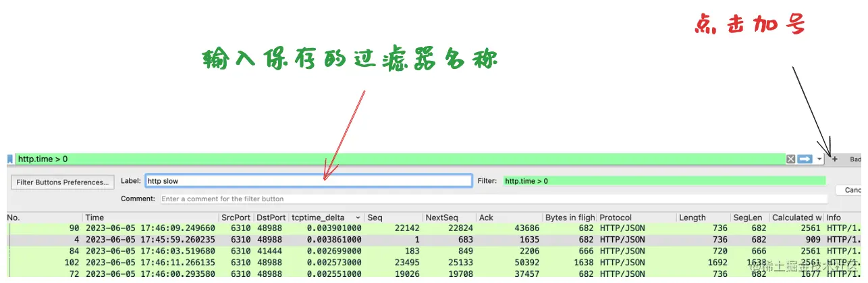Click time 2023-06-05 17:46:11.266135

pos(151,261)
